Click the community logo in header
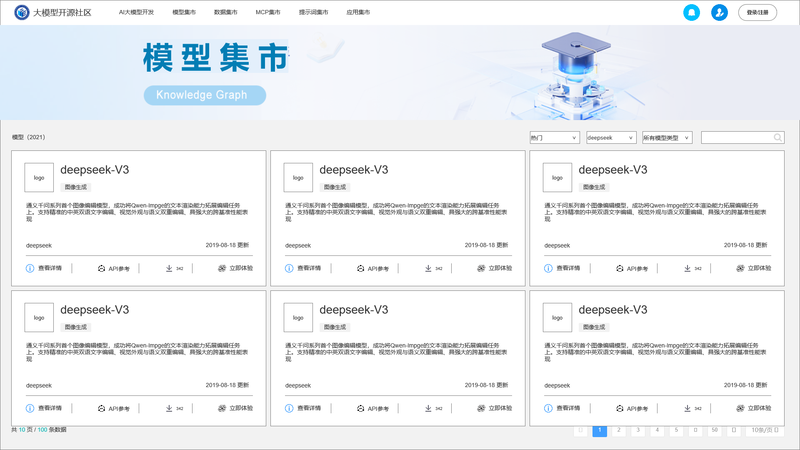Viewport: 800px width, 450px height. 21,12
